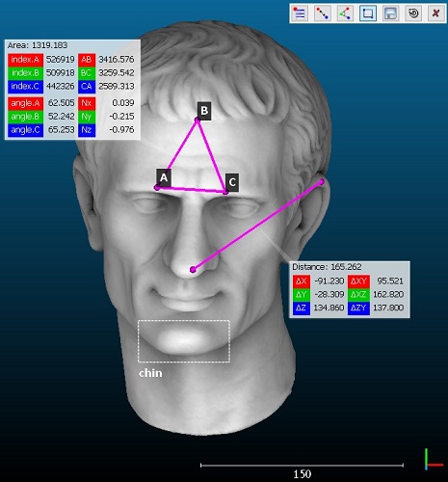
Task: Save the current label with floppy icon
Action: (x=390, y=13)
